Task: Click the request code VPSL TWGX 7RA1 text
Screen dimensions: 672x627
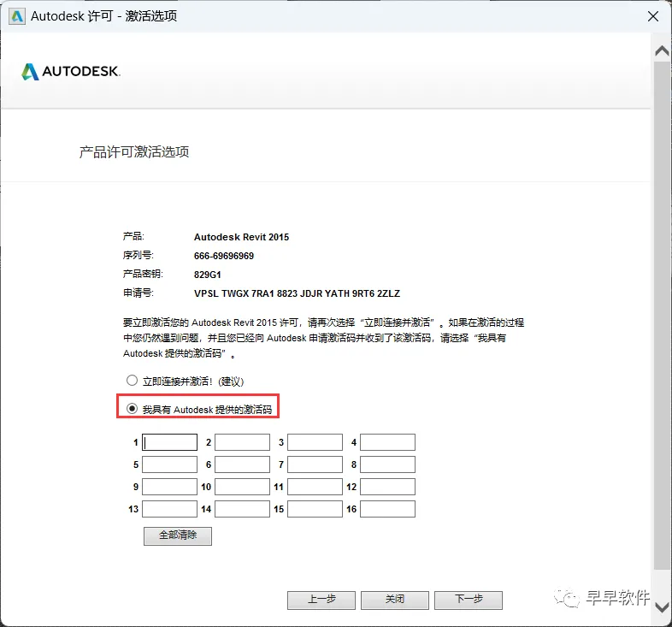Action: click(297, 293)
